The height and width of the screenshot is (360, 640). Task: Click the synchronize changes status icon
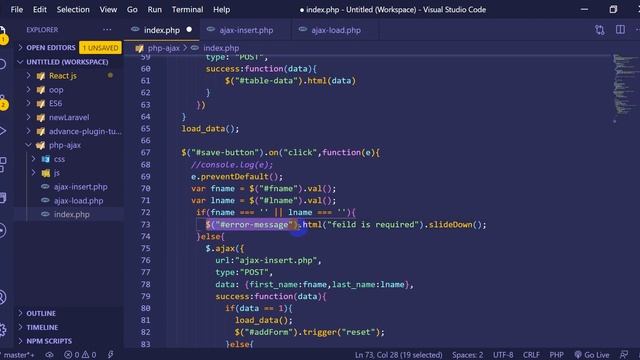click(49, 355)
